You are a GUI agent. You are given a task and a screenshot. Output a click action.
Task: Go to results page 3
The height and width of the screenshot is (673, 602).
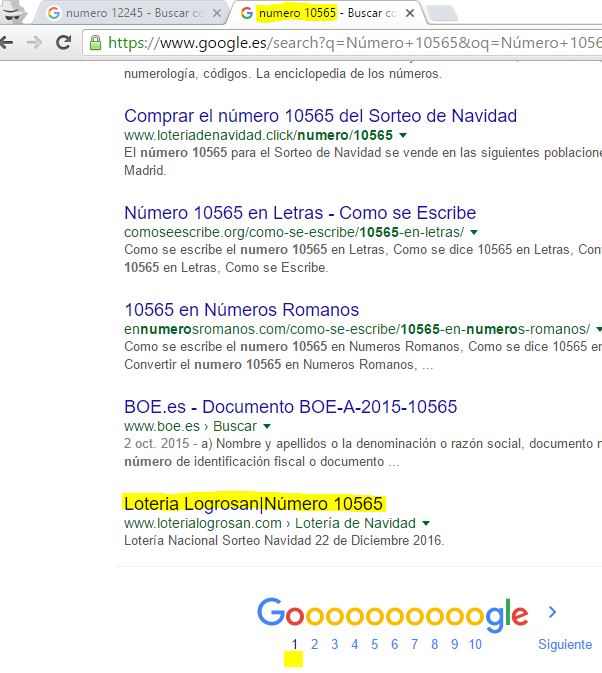(x=335, y=644)
